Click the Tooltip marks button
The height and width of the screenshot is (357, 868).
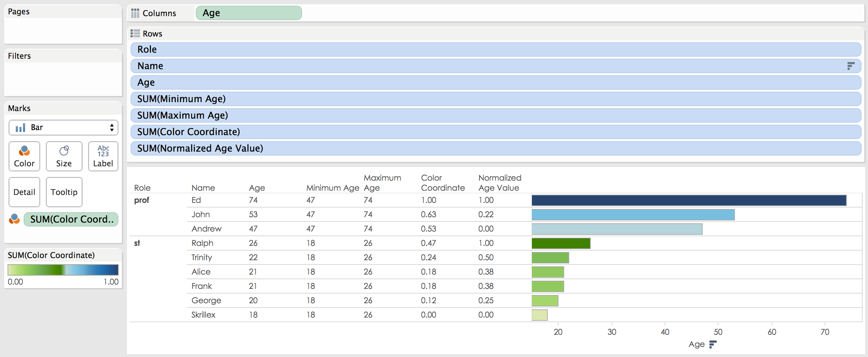(64, 192)
